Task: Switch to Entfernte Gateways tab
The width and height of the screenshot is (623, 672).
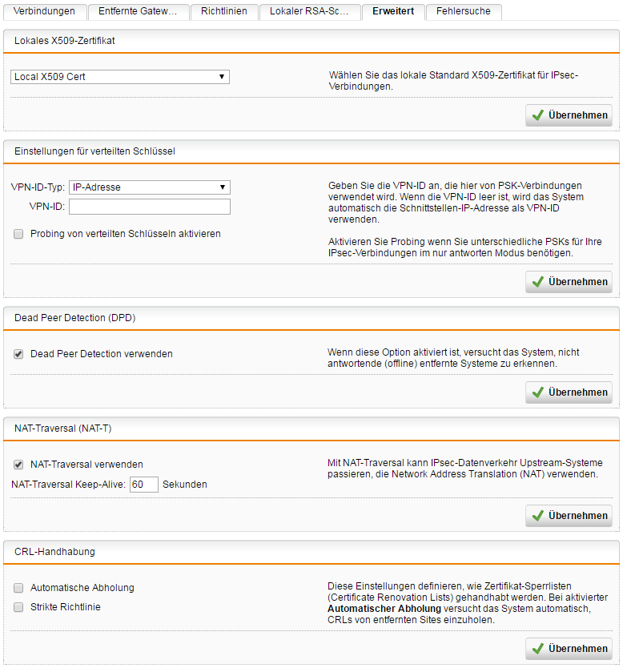Action: point(138,11)
